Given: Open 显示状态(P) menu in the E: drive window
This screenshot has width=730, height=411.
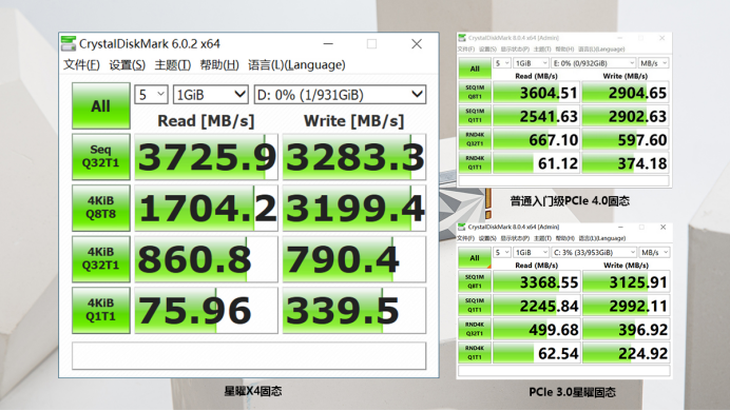Looking at the screenshot, I should click(x=514, y=49).
